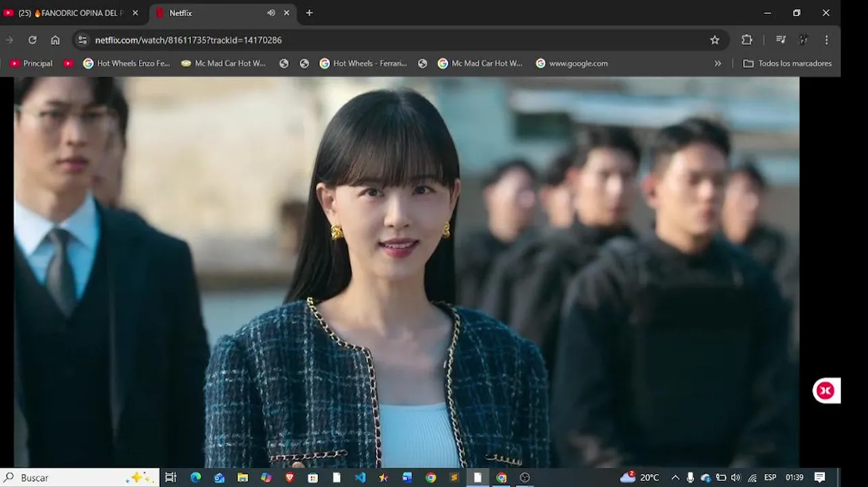This screenshot has height=487, width=868.
Task: Click the microphone tray icon
Action: tap(690, 478)
